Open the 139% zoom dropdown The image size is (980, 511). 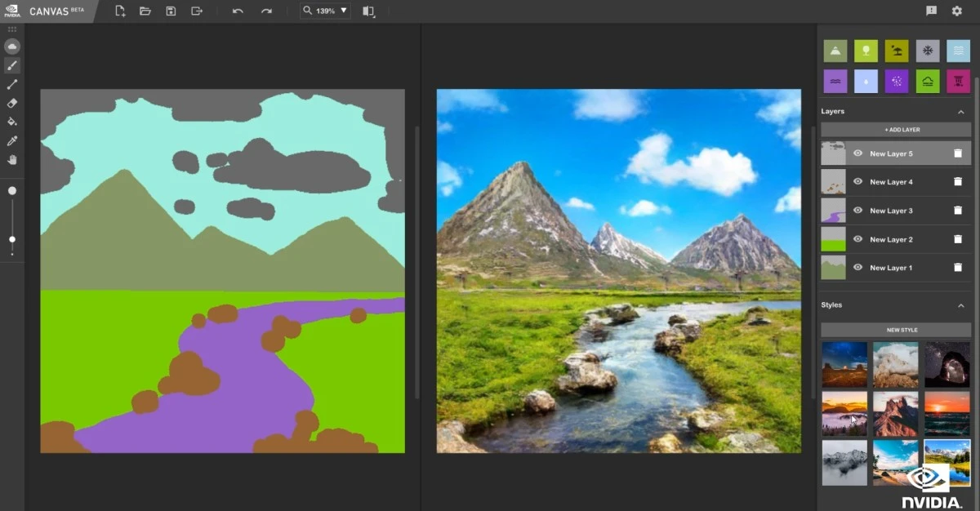pos(343,11)
